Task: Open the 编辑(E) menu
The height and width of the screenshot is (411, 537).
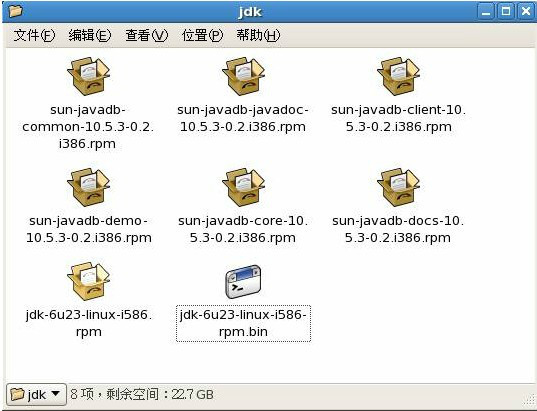Action: pos(89,35)
